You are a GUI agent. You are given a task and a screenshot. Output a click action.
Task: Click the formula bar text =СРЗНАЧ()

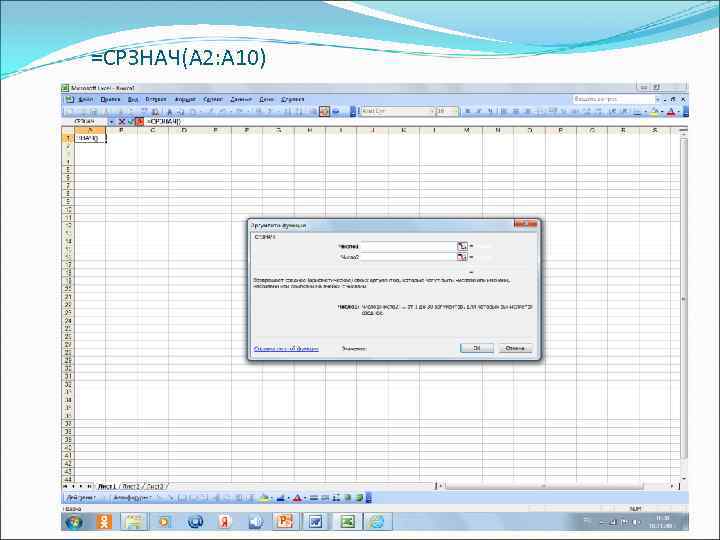click(x=164, y=122)
